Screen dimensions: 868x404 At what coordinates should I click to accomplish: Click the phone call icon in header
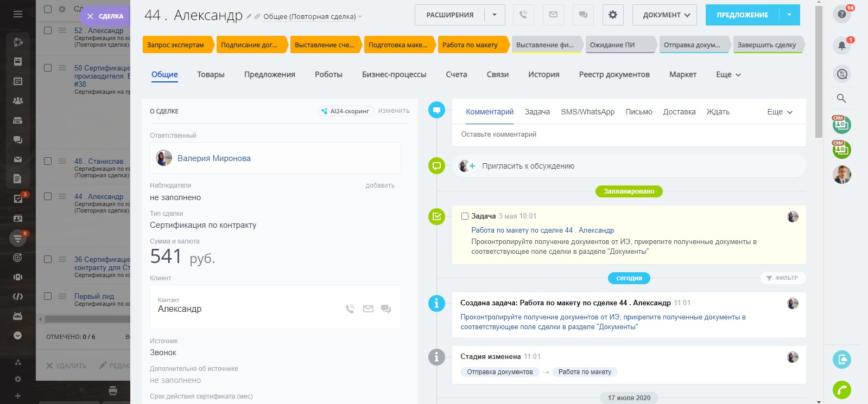[x=523, y=15]
